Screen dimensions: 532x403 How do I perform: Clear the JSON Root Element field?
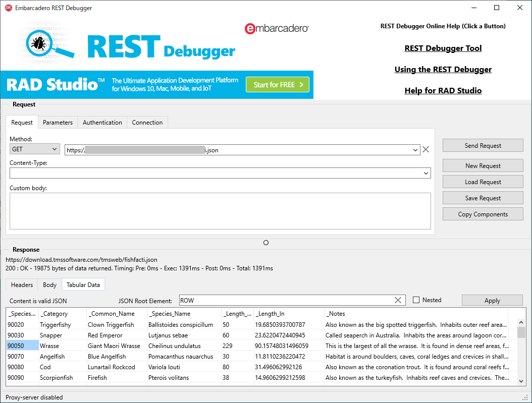[398, 300]
